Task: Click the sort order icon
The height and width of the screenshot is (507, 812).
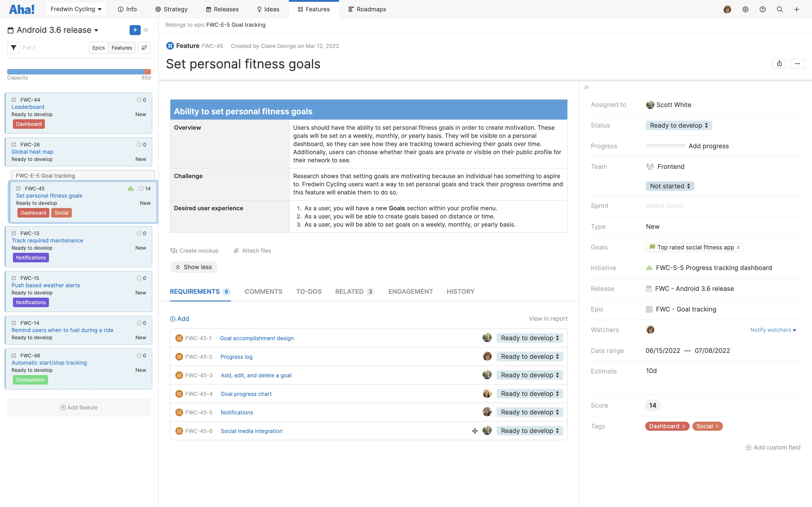Action: click(144, 48)
